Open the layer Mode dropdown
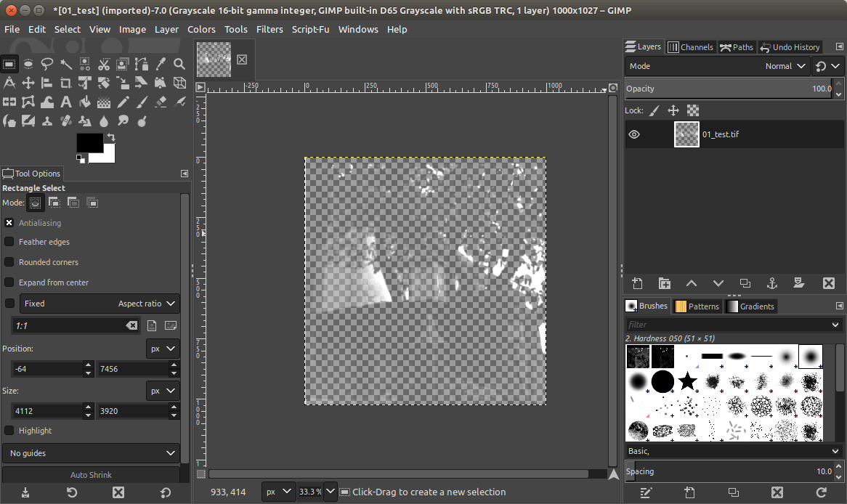The image size is (847, 504). pyautogui.click(x=717, y=66)
